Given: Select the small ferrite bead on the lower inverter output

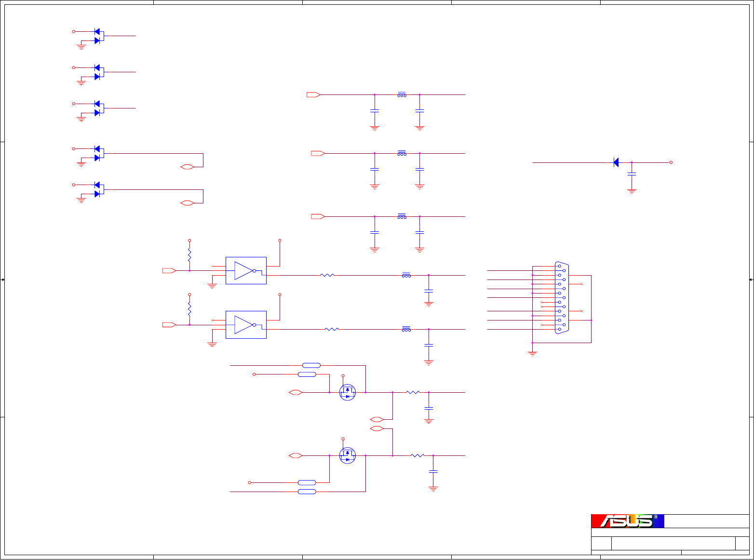Looking at the screenshot, I should pyautogui.click(x=406, y=329).
